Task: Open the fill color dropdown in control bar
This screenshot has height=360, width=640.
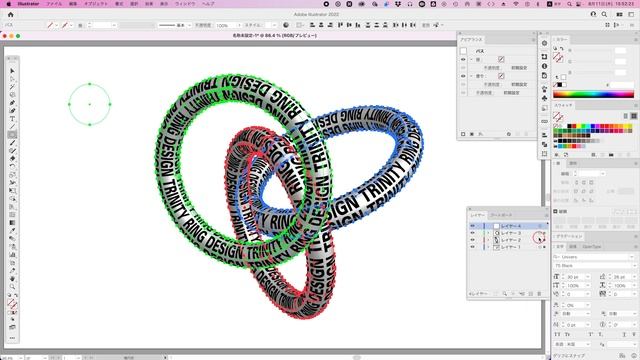Action: [x=56, y=25]
